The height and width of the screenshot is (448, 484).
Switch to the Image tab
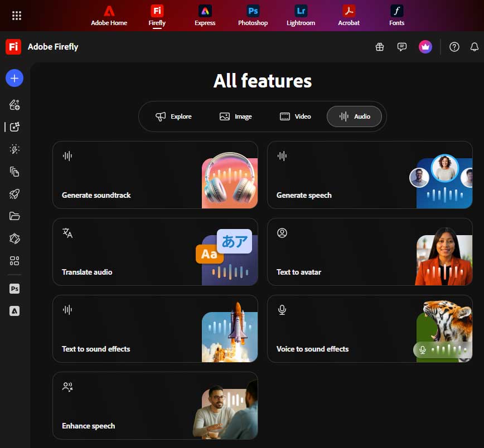click(235, 116)
